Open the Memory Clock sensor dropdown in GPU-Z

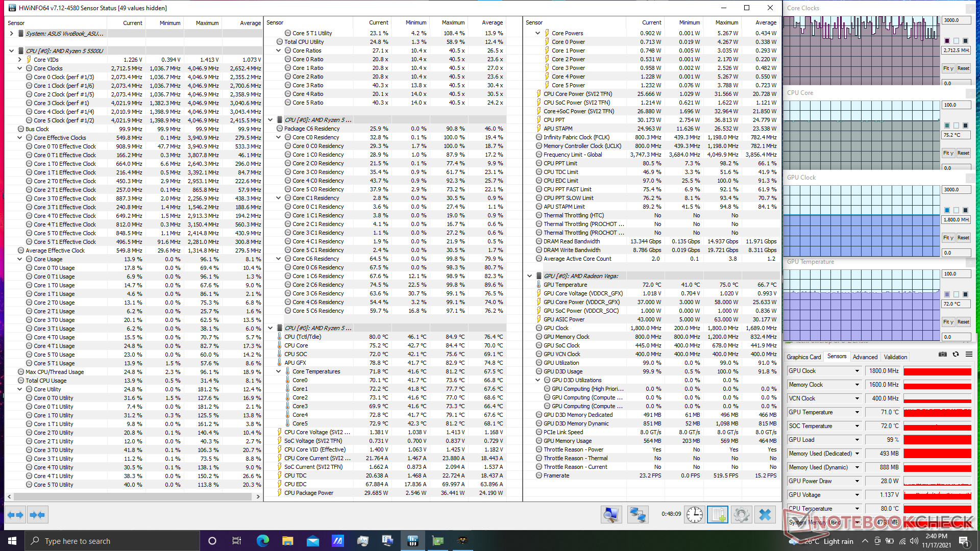[x=857, y=385]
